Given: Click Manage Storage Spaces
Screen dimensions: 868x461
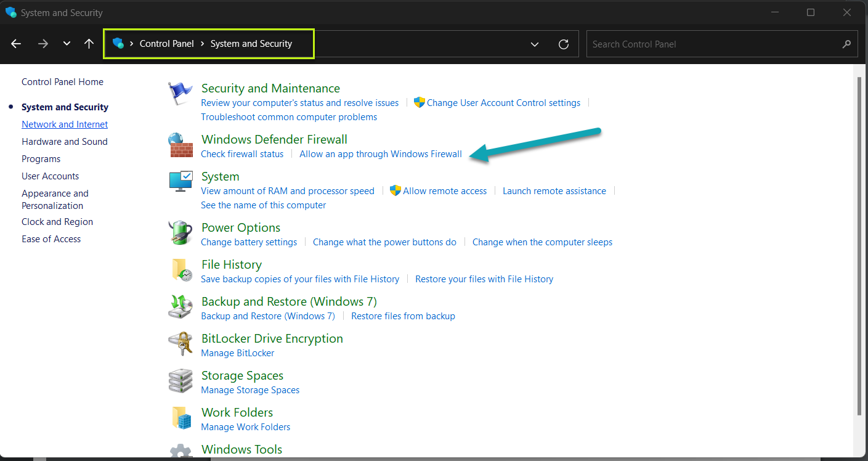Looking at the screenshot, I should (250, 390).
